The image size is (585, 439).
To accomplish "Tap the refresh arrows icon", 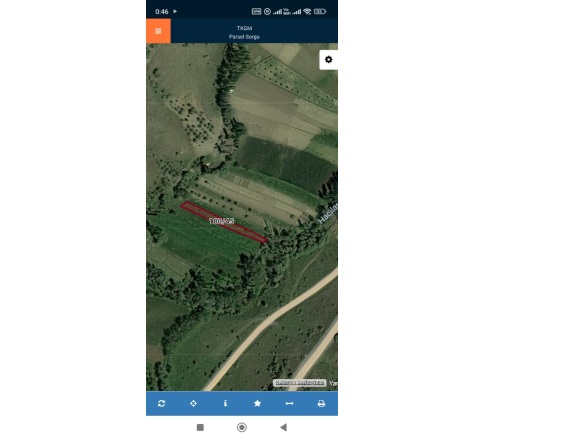I will (162, 403).
